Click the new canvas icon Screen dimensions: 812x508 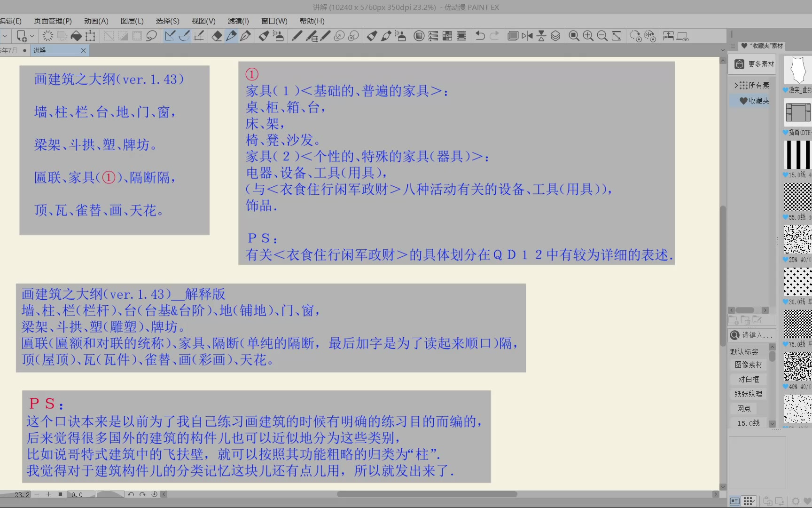22,36
